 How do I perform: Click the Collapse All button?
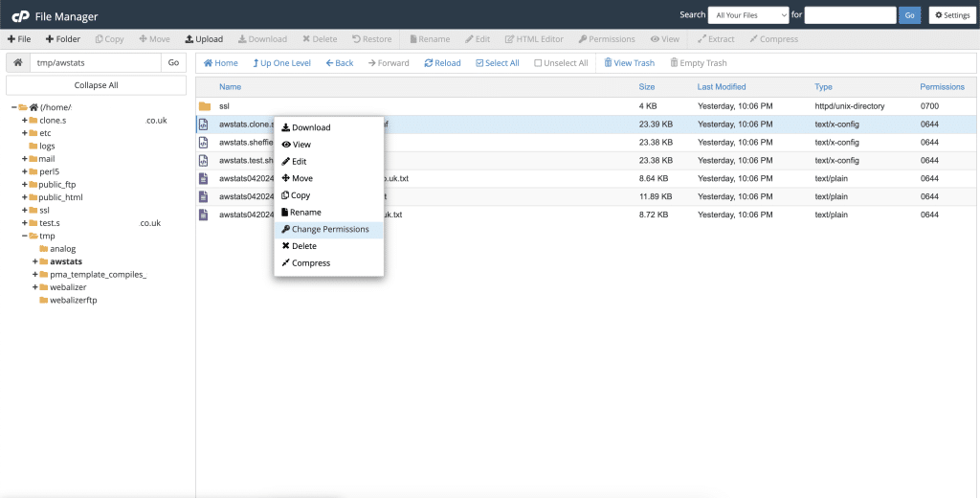tap(97, 85)
